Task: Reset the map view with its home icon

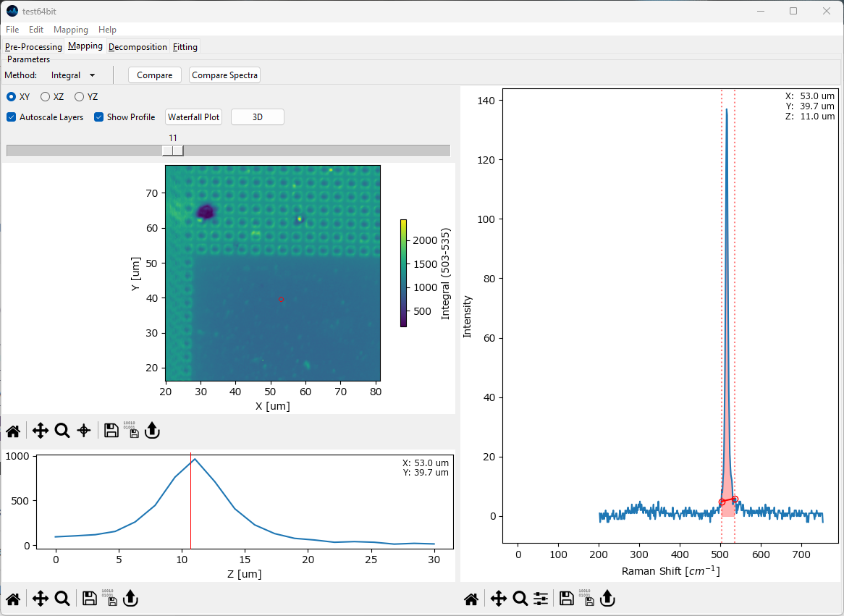Action: (x=13, y=431)
